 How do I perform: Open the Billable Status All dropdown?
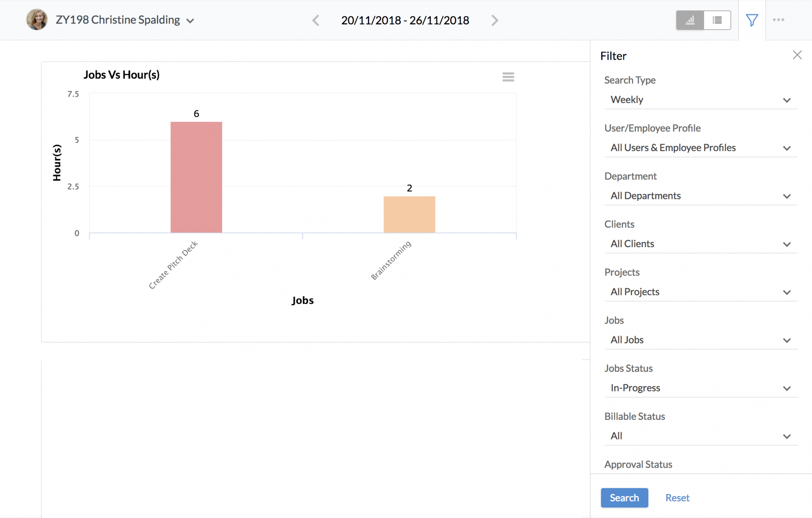click(701, 436)
